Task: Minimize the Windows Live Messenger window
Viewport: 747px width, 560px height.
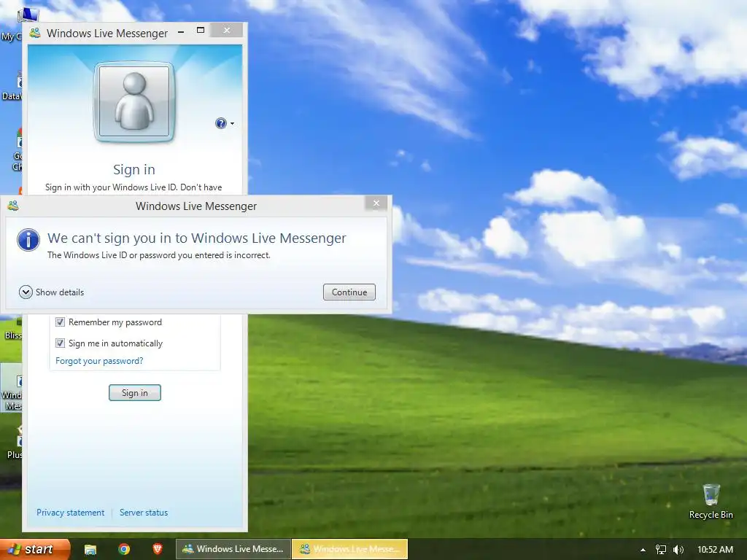Action: pos(181,32)
